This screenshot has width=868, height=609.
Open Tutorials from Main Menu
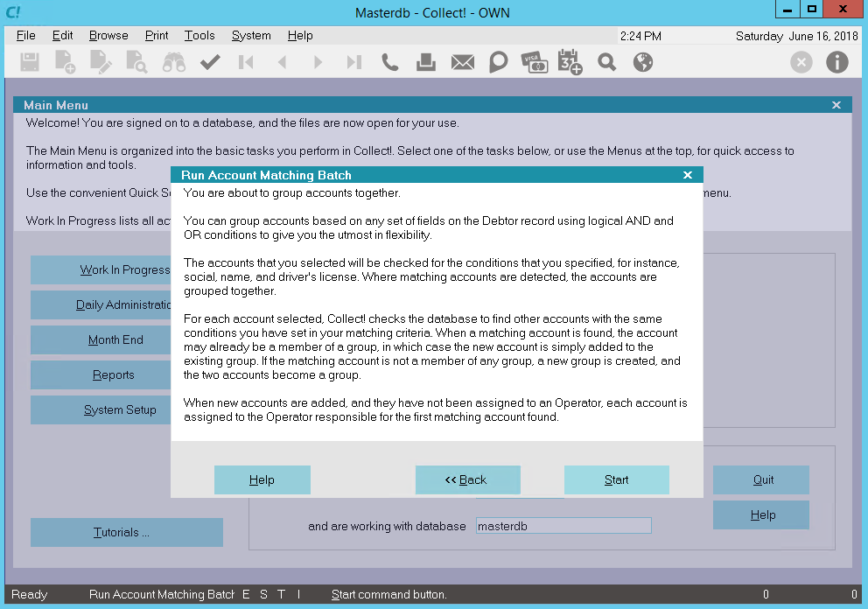tap(127, 533)
